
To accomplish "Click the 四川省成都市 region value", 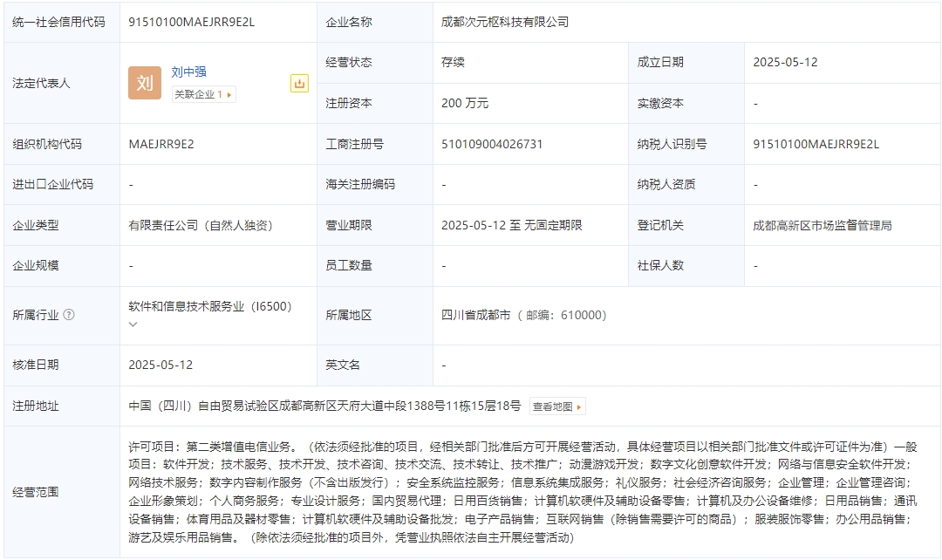I will pos(476,315).
